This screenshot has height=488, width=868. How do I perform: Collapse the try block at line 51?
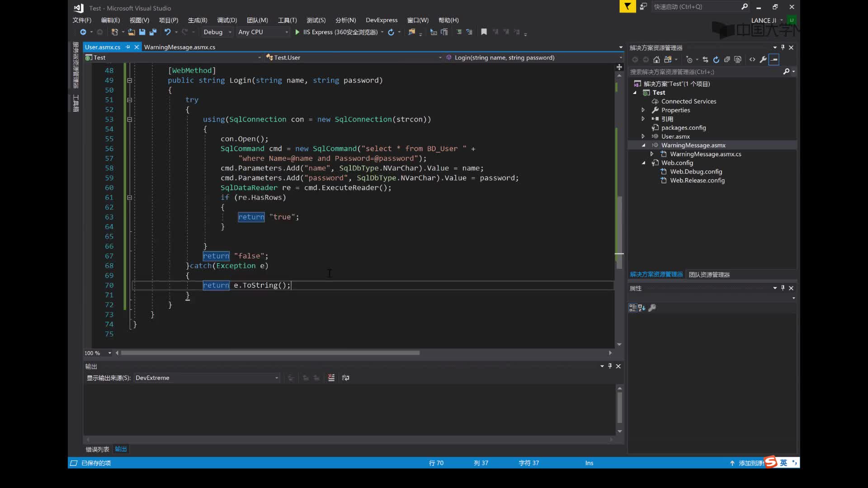tap(129, 100)
